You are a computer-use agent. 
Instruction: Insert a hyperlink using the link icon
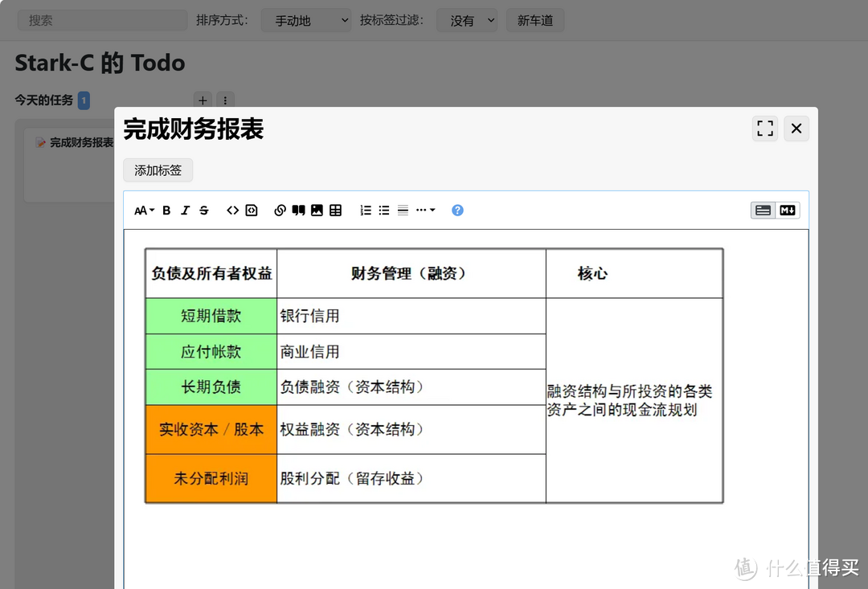point(280,211)
